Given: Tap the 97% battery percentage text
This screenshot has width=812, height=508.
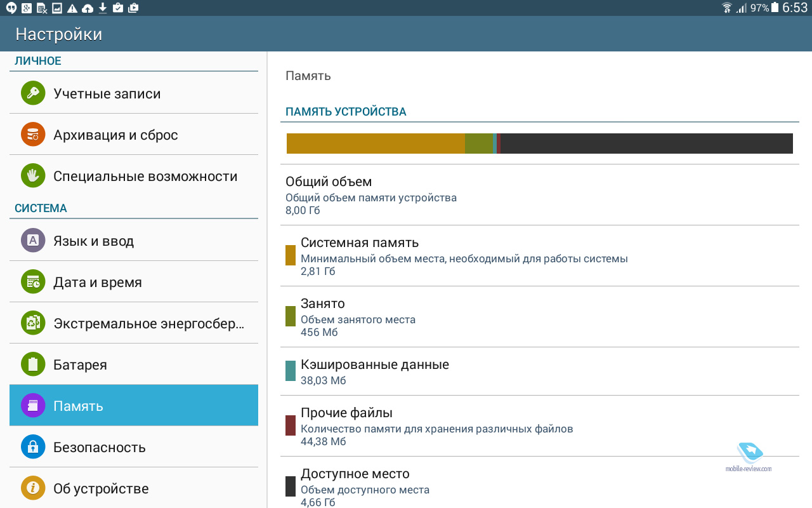Looking at the screenshot, I should click(x=759, y=8).
